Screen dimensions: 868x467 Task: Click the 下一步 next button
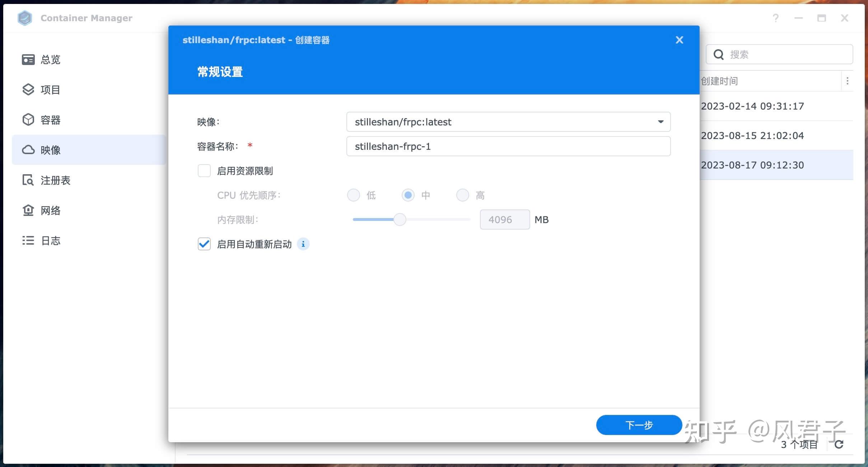coord(639,425)
